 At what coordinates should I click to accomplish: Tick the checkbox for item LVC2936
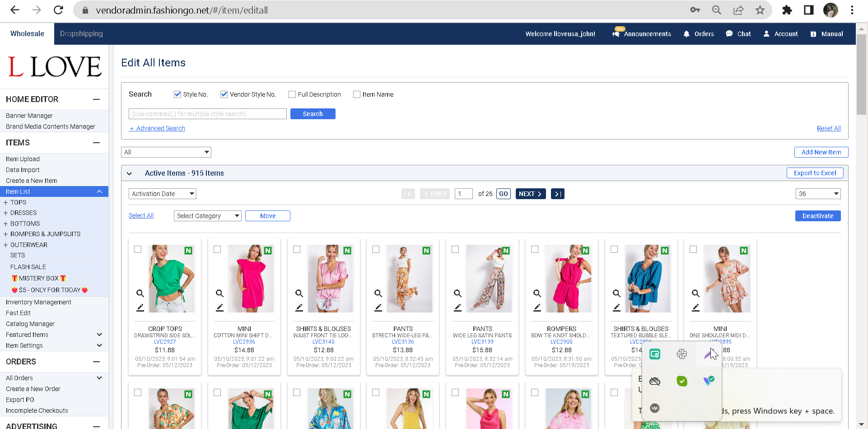click(217, 249)
